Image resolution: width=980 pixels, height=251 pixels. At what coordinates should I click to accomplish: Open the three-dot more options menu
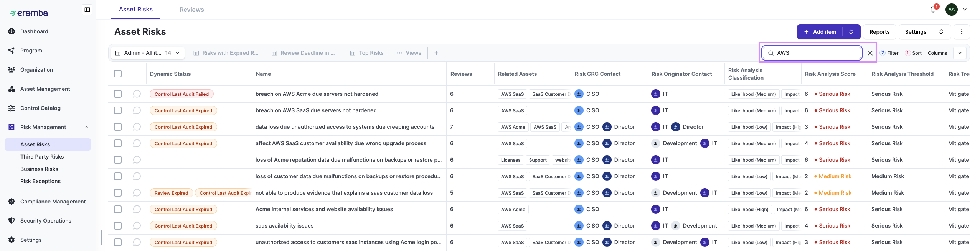point(962,32)
